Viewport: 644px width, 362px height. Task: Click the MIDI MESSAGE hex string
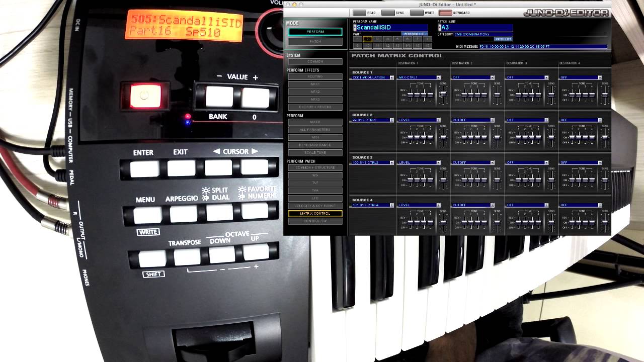pos(515,47)
